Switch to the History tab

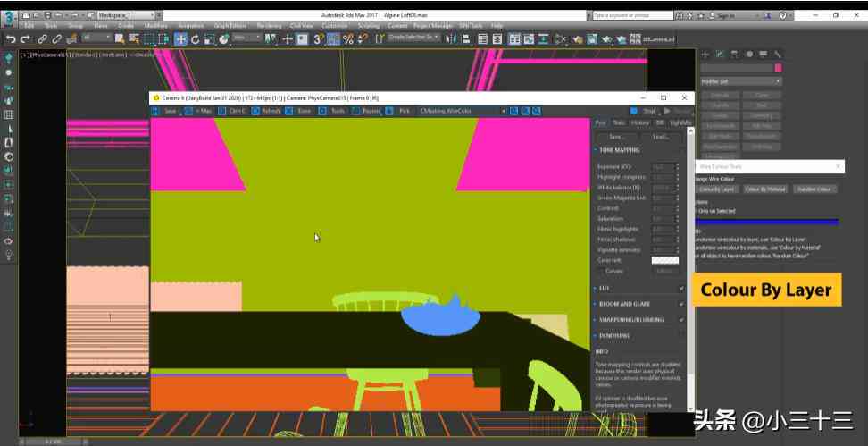pos(640,122)
